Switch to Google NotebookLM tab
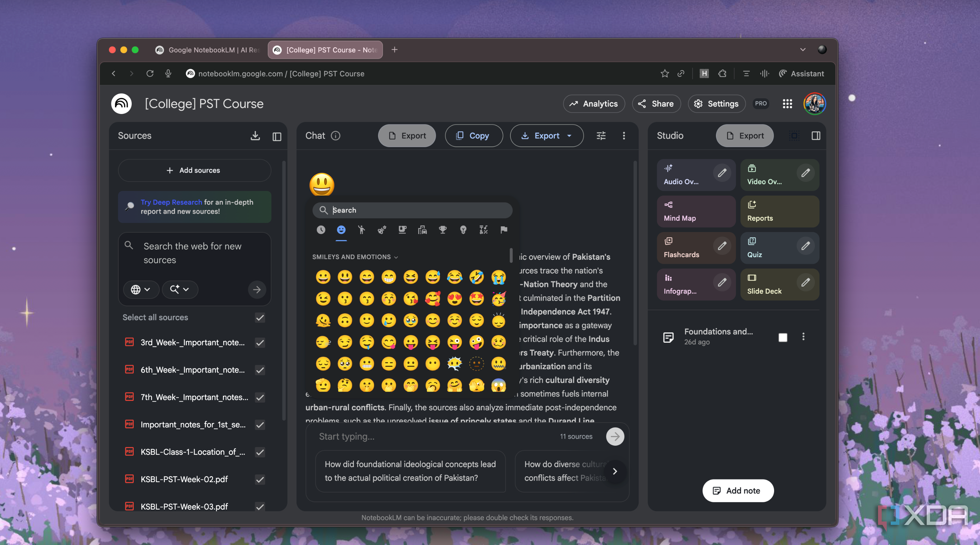 pyautogui.click(x=208, y=50)
